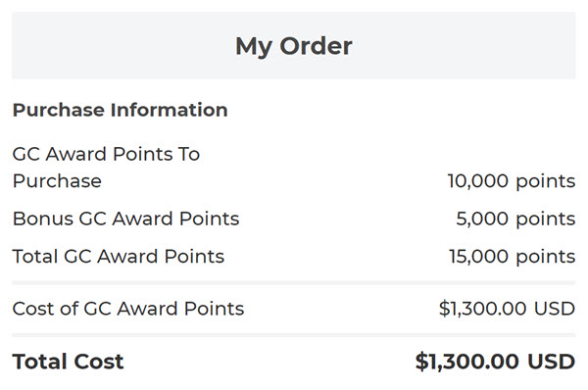Click the Total GC Award Points label
The height and width of the screenshot is (390, 588).
[x=119, y=257]
